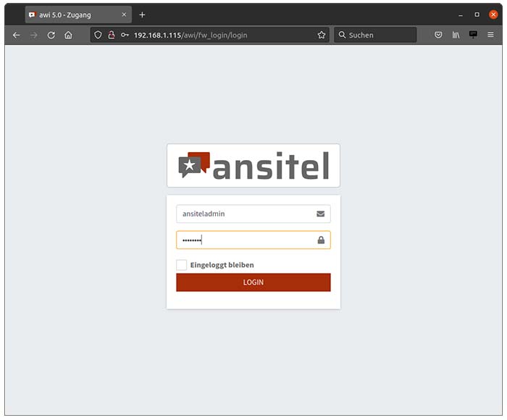Open a new tab with plus
Screen dimensions: 507x420
point(142,15)
